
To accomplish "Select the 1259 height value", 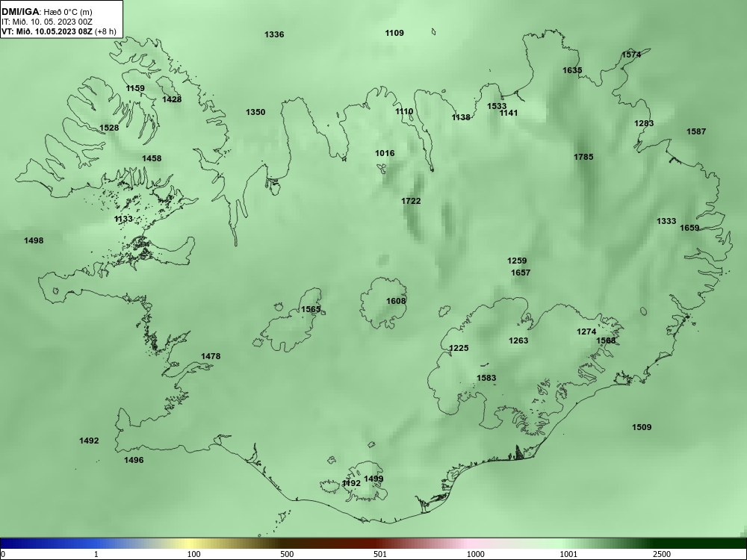I will 517,261.
